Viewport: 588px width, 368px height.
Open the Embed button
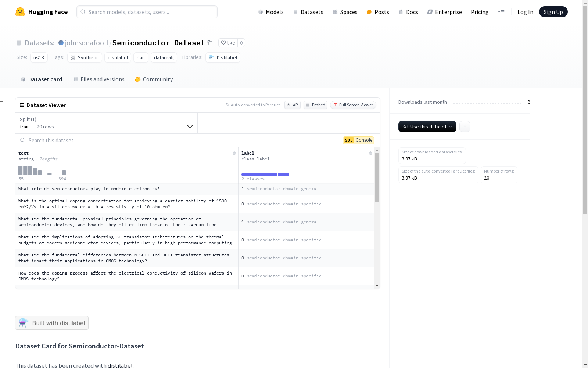315,105
